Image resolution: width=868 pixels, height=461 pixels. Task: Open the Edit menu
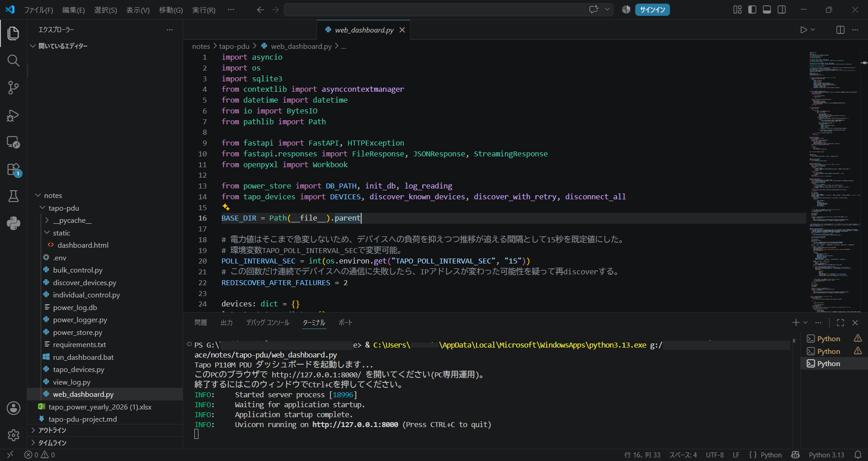pos(73,10)
